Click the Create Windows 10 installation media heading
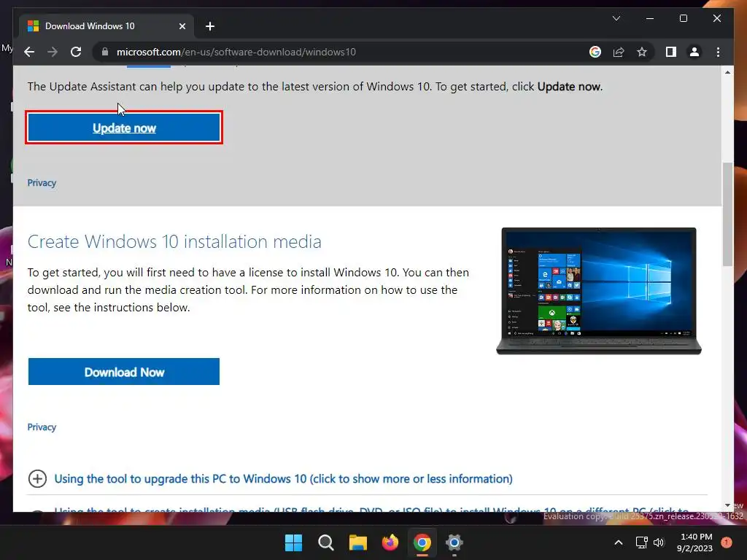The image size is (747, 560). (174, 241)
